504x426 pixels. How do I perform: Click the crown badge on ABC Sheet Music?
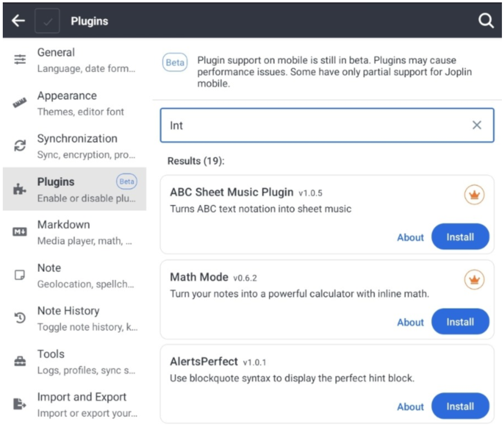click(474, 195)
